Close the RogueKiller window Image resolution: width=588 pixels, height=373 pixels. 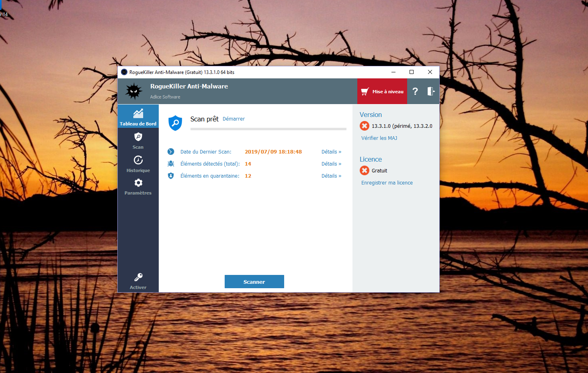(x=430, y=72)
